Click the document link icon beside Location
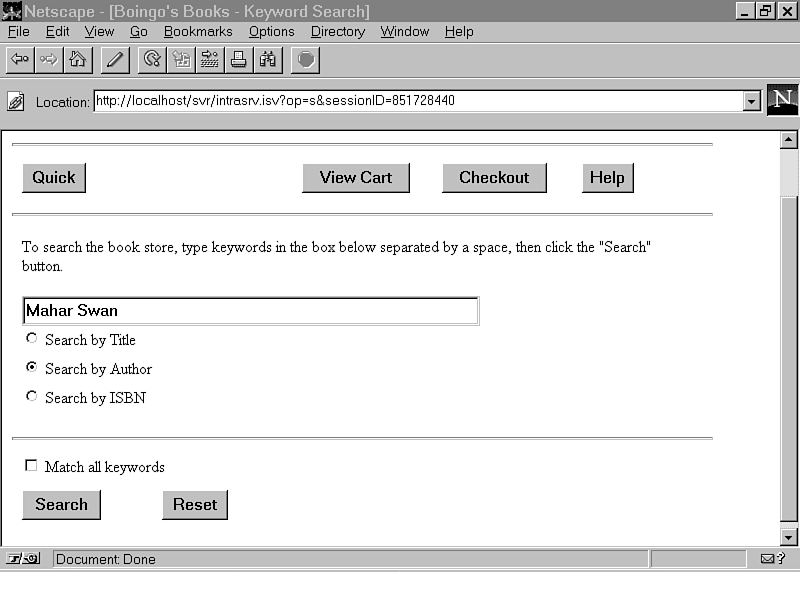Image resolution: width=800 pixels, height=600 pixels. 16,102
